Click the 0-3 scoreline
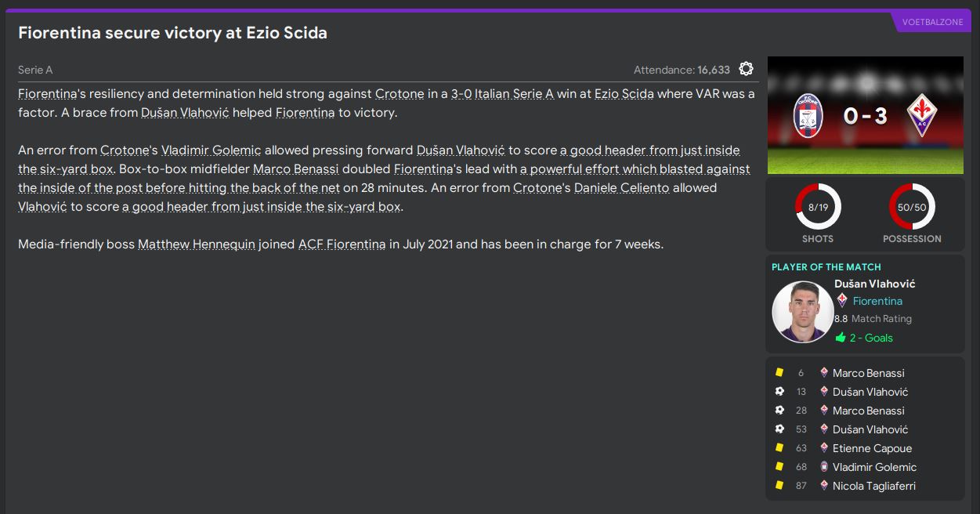This screenshot has height=514, width=980. click(x=865, y=116)
